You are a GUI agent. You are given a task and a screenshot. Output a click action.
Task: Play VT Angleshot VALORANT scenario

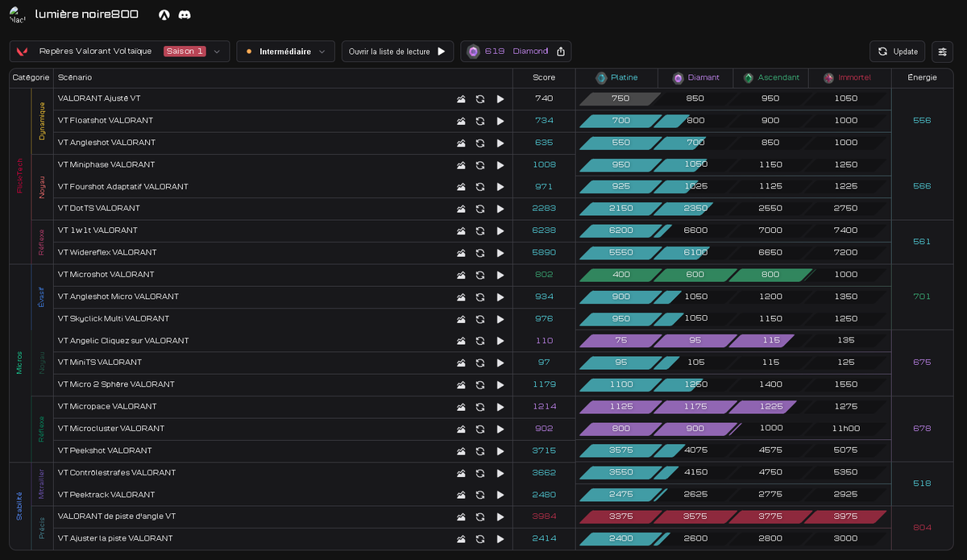(500, 143)
